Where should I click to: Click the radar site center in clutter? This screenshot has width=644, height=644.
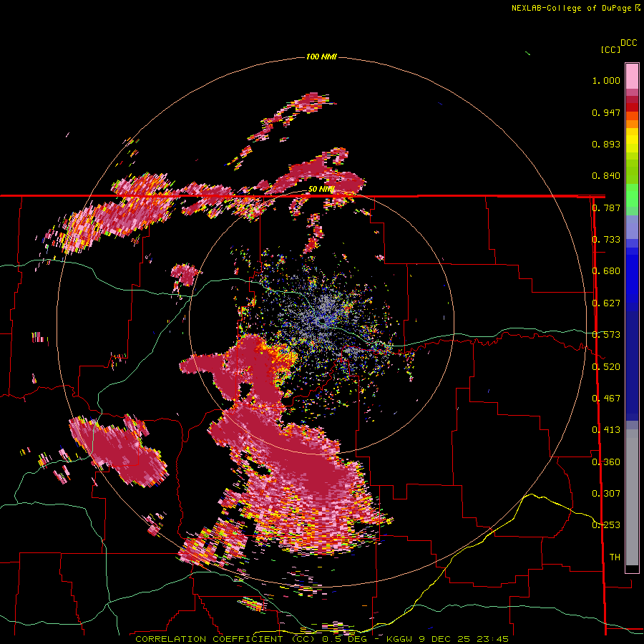tap(323, 321)
